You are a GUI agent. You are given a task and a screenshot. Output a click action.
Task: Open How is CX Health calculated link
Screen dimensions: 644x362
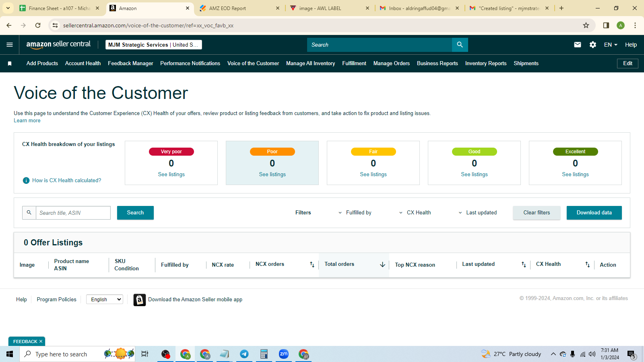click(x=67, y=181)
